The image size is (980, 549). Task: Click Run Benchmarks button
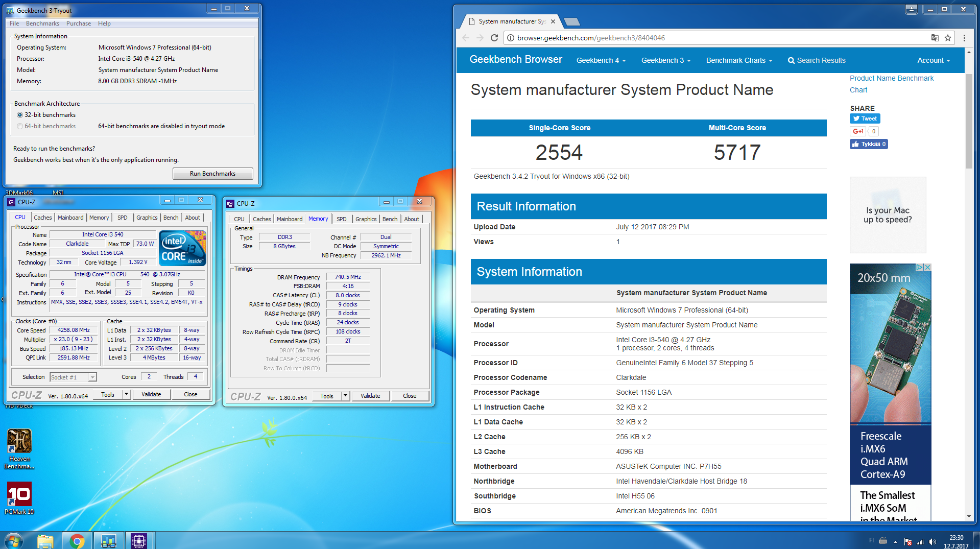tap(212, 174)
